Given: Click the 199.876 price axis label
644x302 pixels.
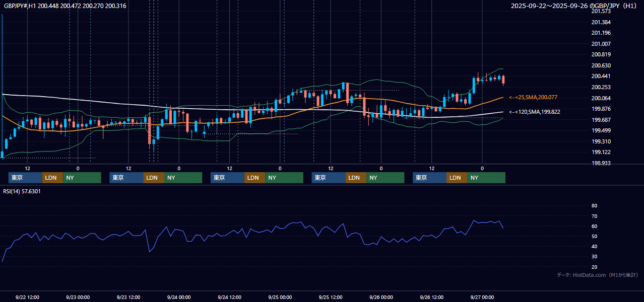Looking at the screenshot, I should (601, 109).
